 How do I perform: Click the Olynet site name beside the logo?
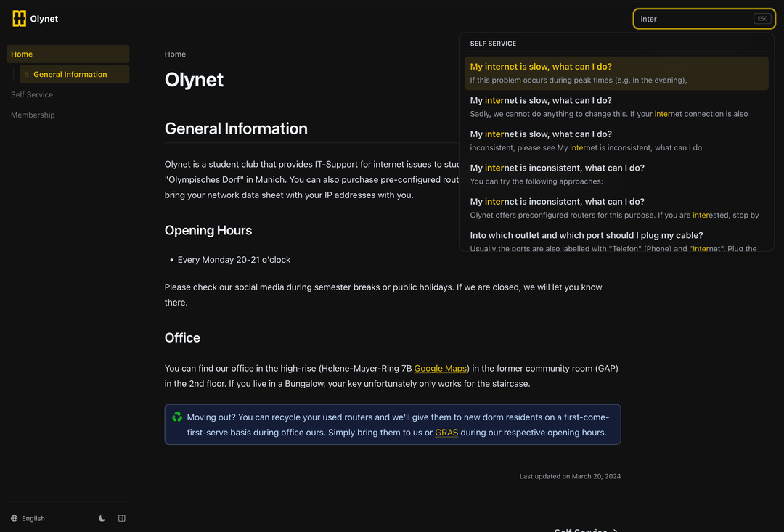[44, 19]
